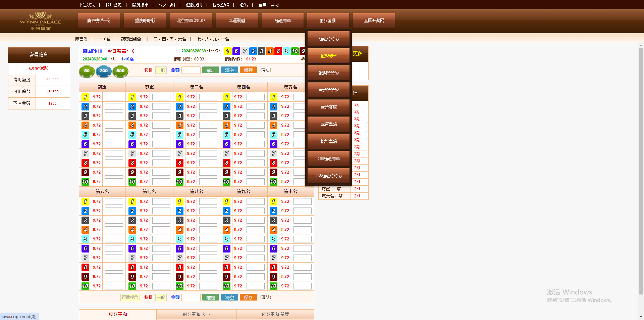This screenshot has height=320, width=644.
Task: Click the Wynn Palace logo
Action: [40, 21]
